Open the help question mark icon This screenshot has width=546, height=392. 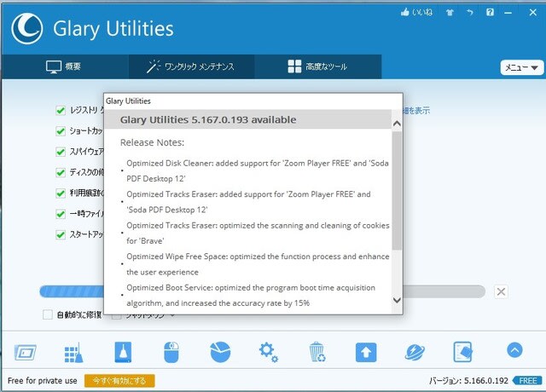(x=490, y=13)
